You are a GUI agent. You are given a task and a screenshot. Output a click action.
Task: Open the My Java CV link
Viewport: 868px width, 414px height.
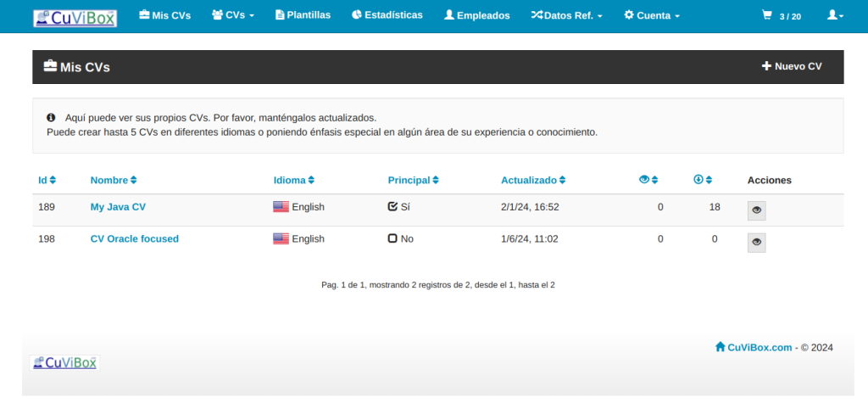(118, 206)
